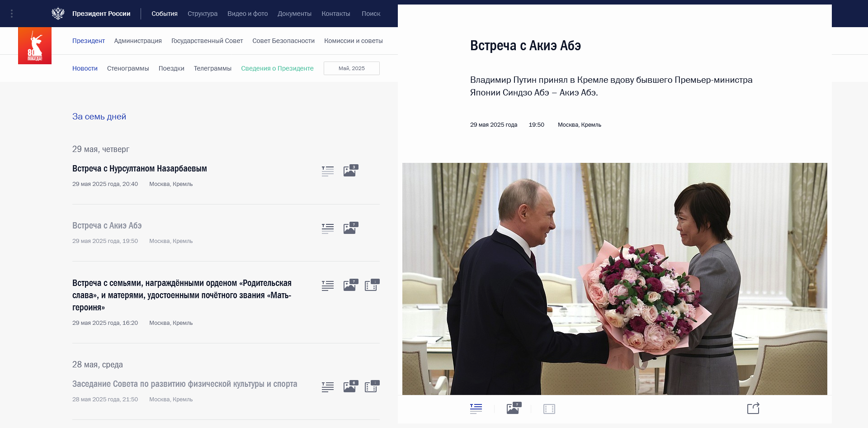Open the Стенограммы subsection
The width and height of the screenshot is (868, 428).
coord(128,68)
